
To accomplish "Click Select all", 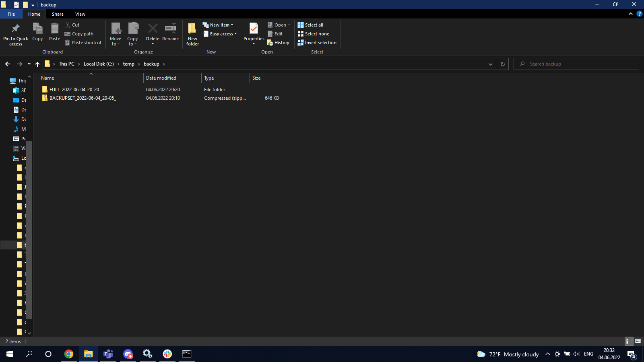I will point(310,25).
